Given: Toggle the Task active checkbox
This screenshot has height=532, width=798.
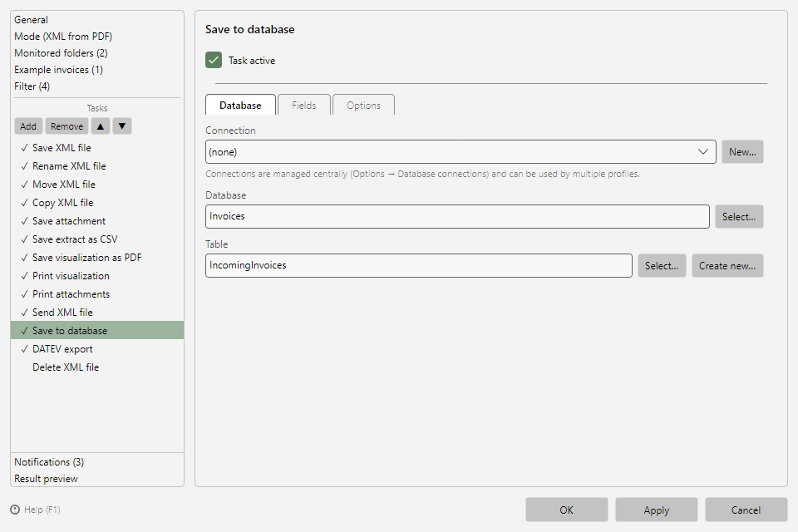Looking at the screenshot, I should coord(214,60).
